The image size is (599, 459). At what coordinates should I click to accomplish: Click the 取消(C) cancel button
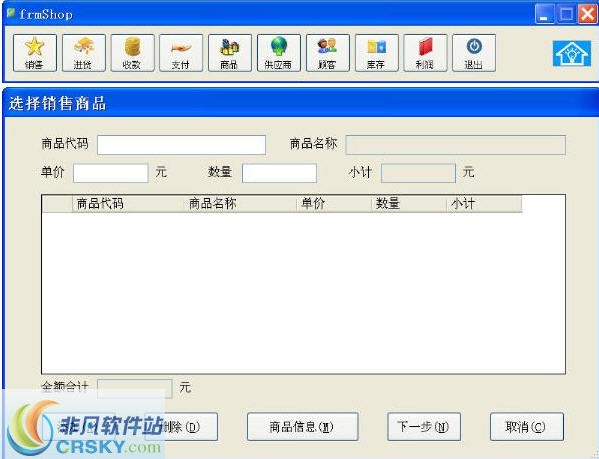(x=527, y=427)
